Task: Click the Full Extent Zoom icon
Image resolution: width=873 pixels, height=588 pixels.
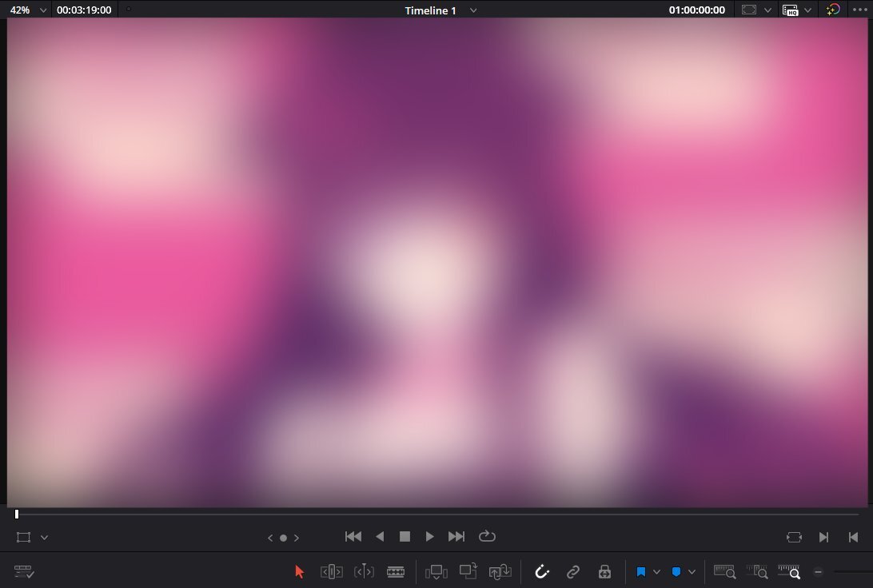Action: 725,571
